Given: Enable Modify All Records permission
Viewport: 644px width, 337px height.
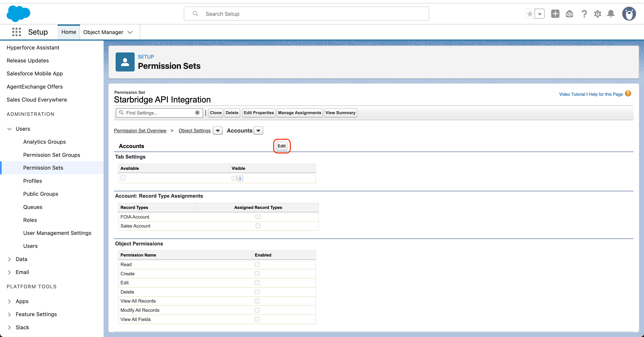Looking at the screenshot, I should coord(257,310).
